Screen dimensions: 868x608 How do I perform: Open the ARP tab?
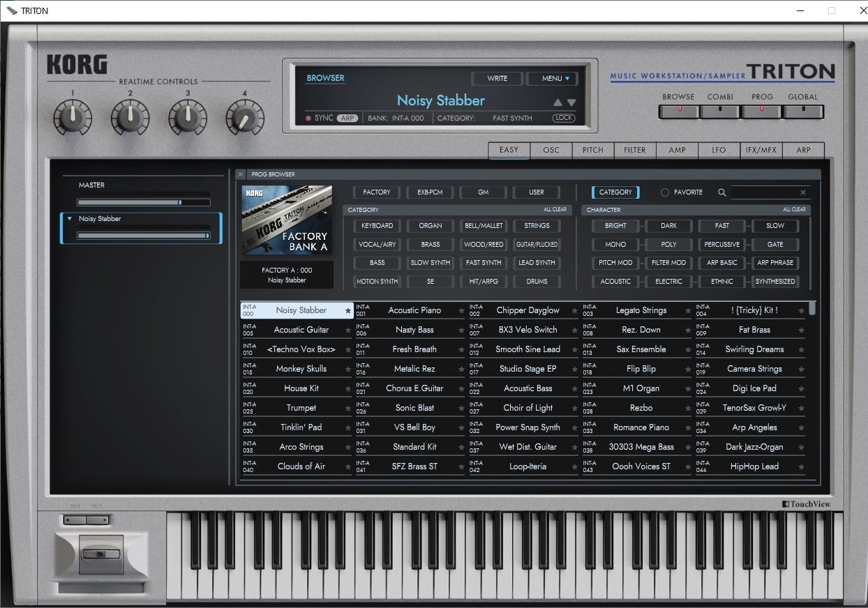pos(804,150)
